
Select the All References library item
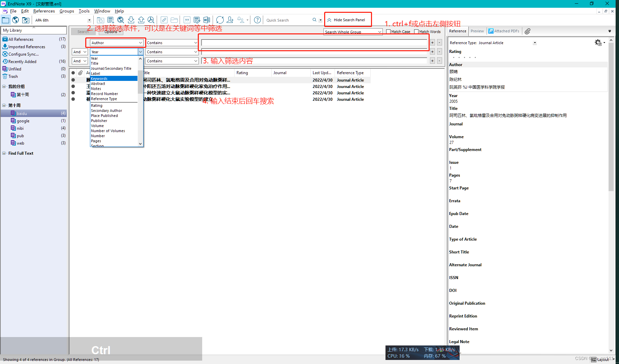click(34, 39)
